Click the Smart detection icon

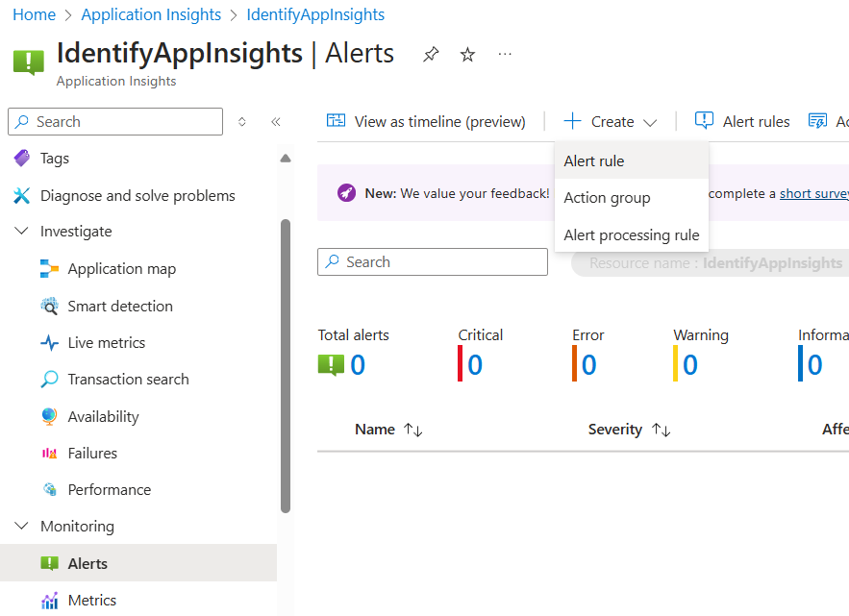(49, 306)
